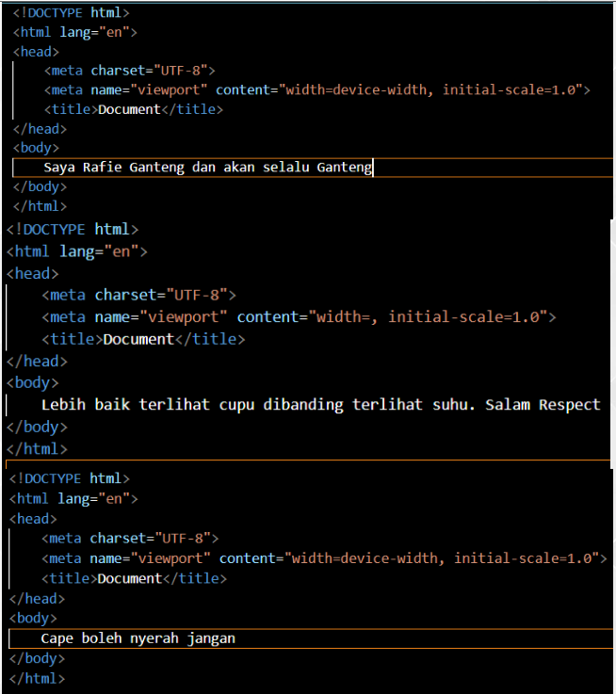Click the opening body tag above "Saya Rafie Ganteng"

click(36, 148)
